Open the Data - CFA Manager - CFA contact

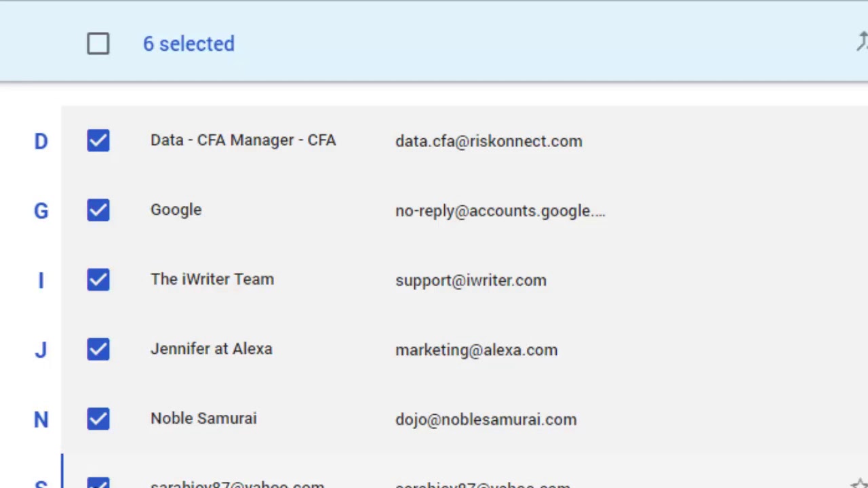point(243,140)
